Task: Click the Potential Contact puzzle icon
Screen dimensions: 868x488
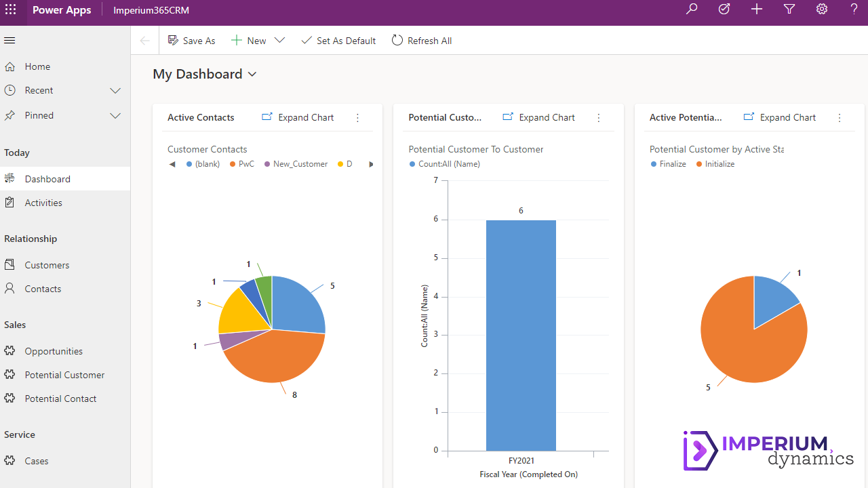Action: click(x=9, y=399)
